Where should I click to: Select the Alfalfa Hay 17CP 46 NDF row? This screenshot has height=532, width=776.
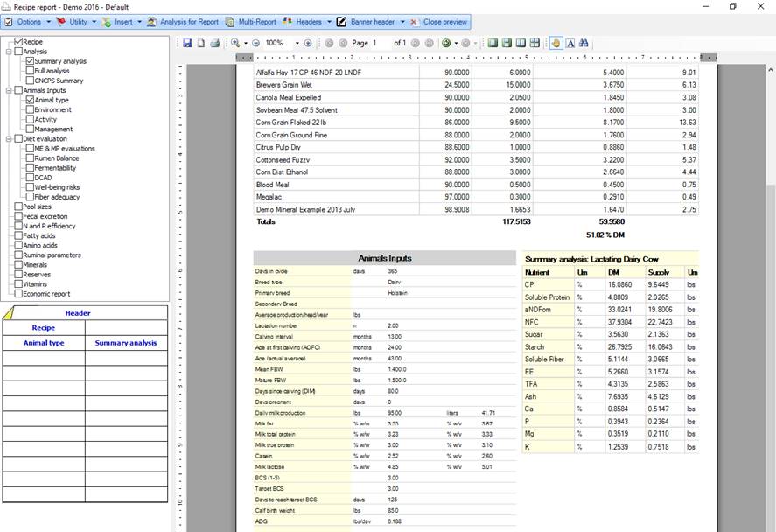tap(476, 73)
